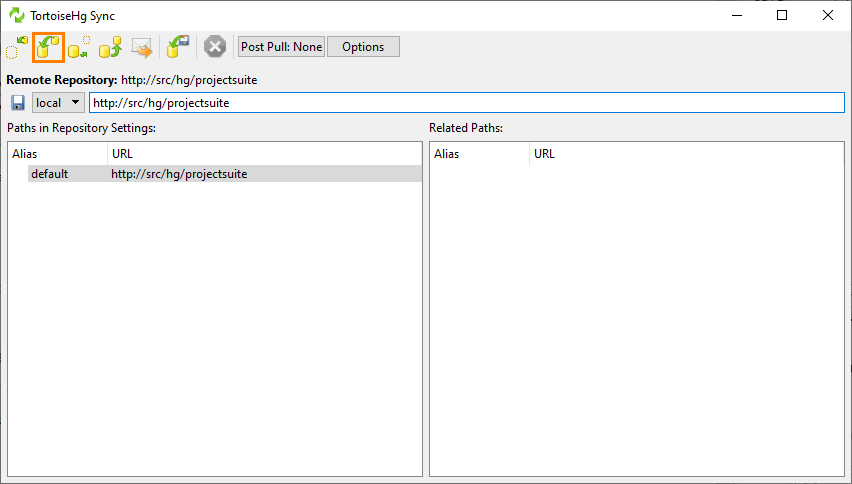
Task: Click the unbundle icon with floppy disk
Action: pyautogui.click(x=179, y=47)
